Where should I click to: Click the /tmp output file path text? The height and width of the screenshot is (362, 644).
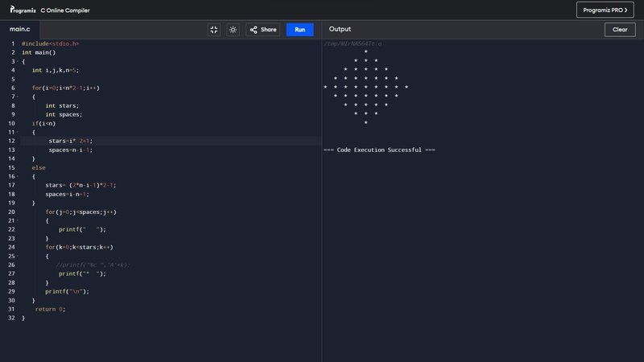point(353,43)
